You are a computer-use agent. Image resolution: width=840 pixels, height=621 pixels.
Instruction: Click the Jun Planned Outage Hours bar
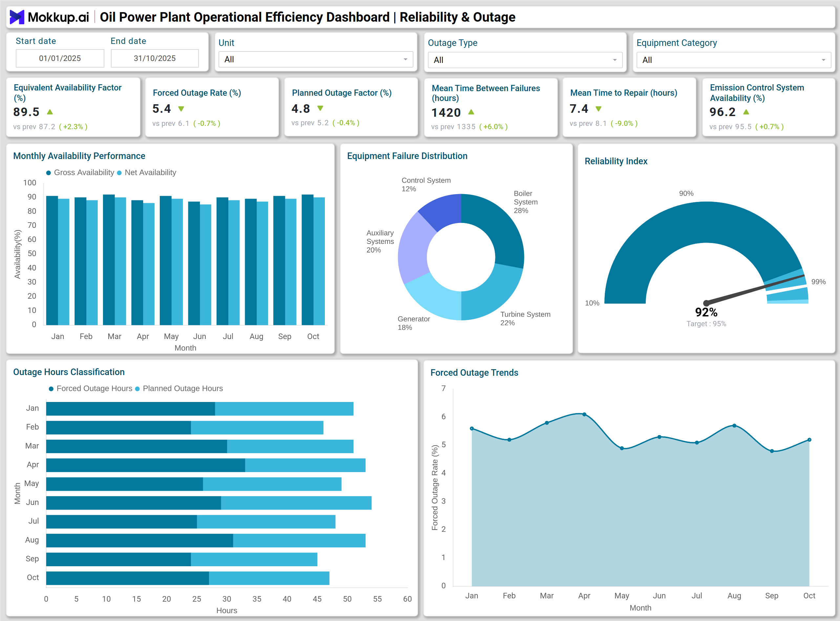tap(296, 503)
